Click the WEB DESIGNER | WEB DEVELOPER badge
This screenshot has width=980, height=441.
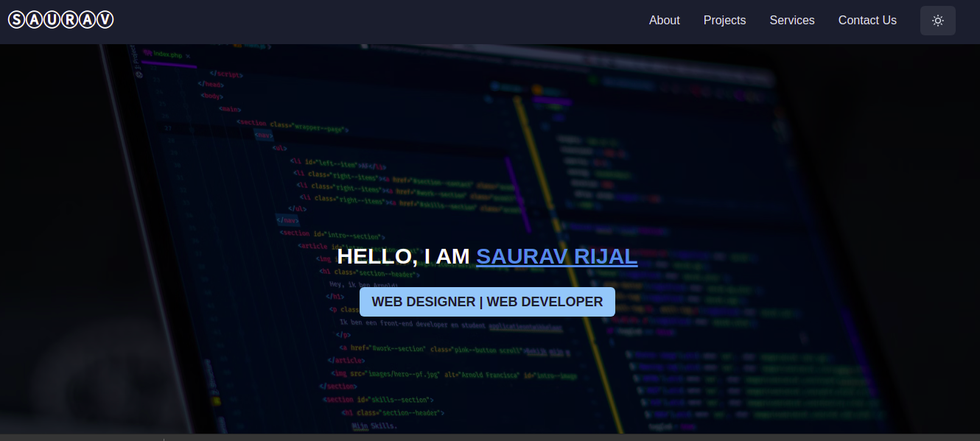click(487, 302)
